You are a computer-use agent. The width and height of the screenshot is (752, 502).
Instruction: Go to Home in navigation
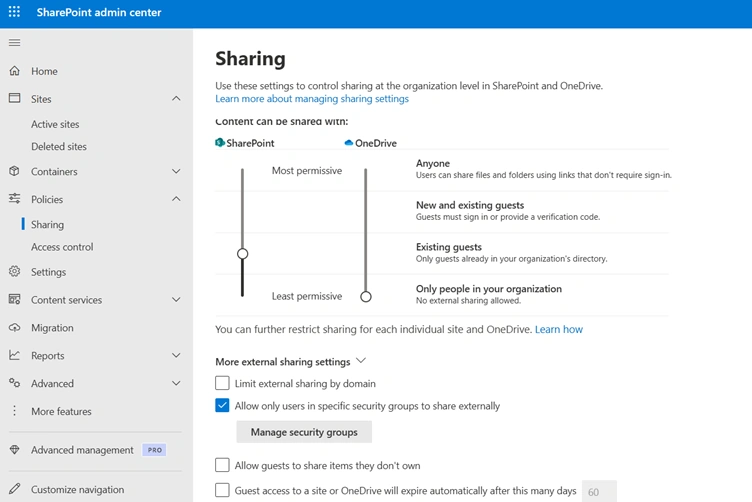coord(44,71)
